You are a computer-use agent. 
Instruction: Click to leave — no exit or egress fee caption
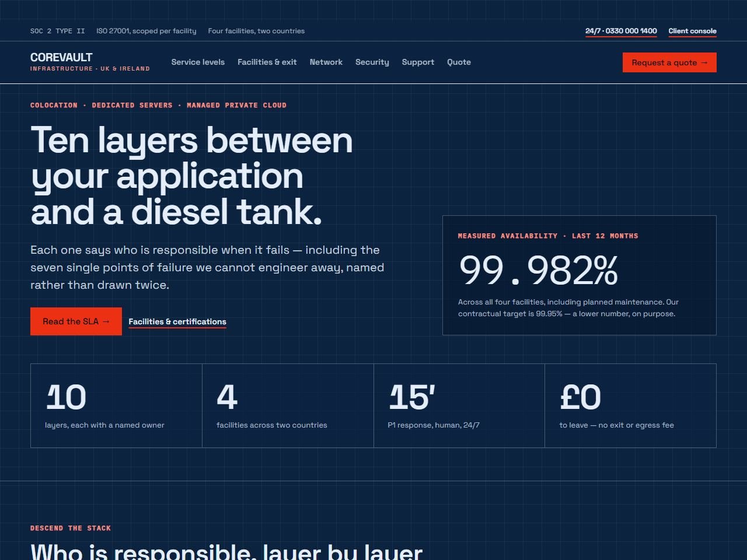pos(616,425)
